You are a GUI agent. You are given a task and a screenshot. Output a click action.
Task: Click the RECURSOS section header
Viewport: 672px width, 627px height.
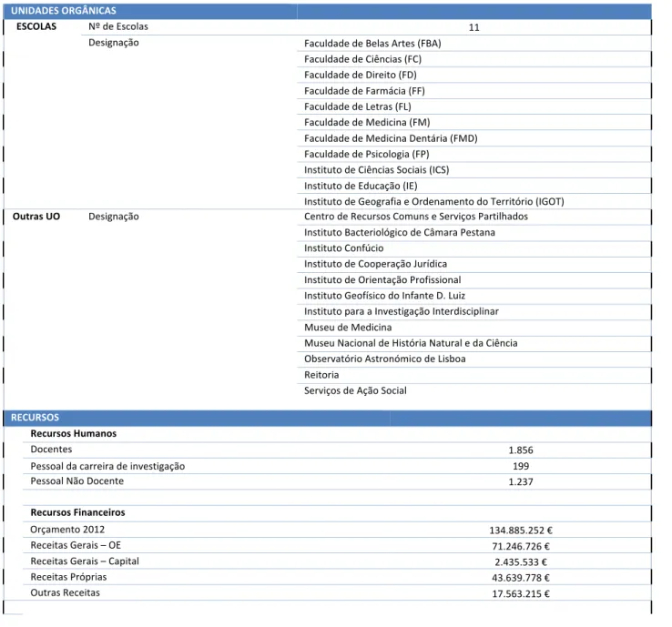pos(35,418)
